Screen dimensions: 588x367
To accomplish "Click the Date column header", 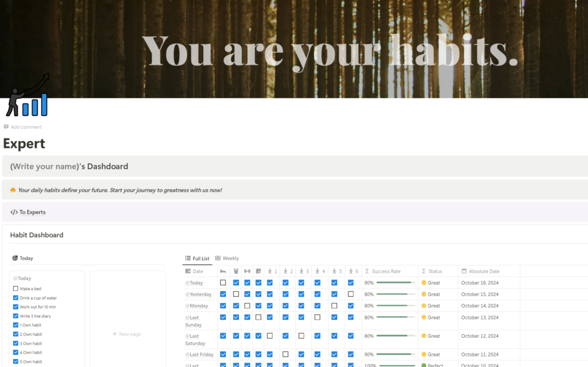I will 200,271.
